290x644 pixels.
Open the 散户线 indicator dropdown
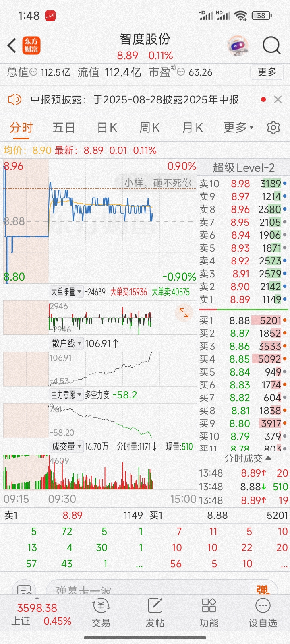pos(66,343)
